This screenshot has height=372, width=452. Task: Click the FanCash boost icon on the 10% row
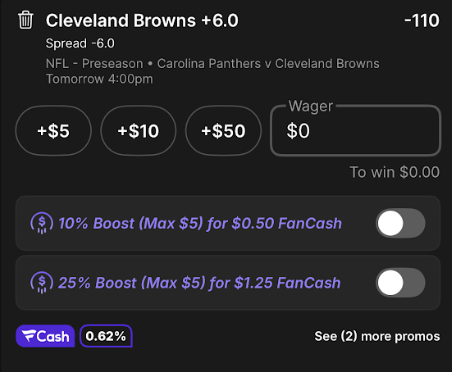[x=42, y=223]
